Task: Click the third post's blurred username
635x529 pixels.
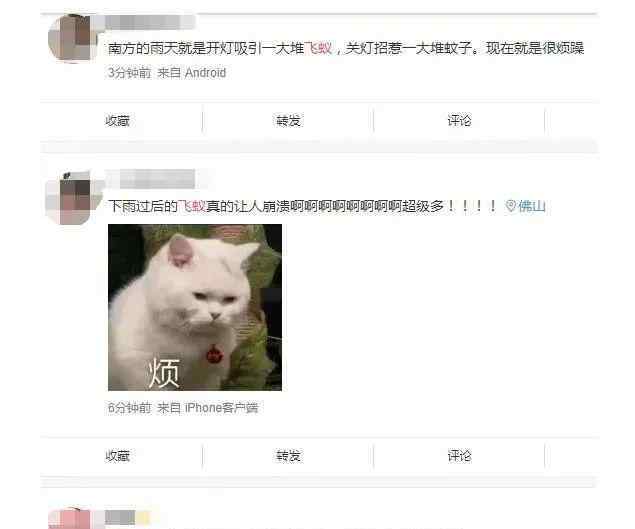Action: tap(127, 517)
